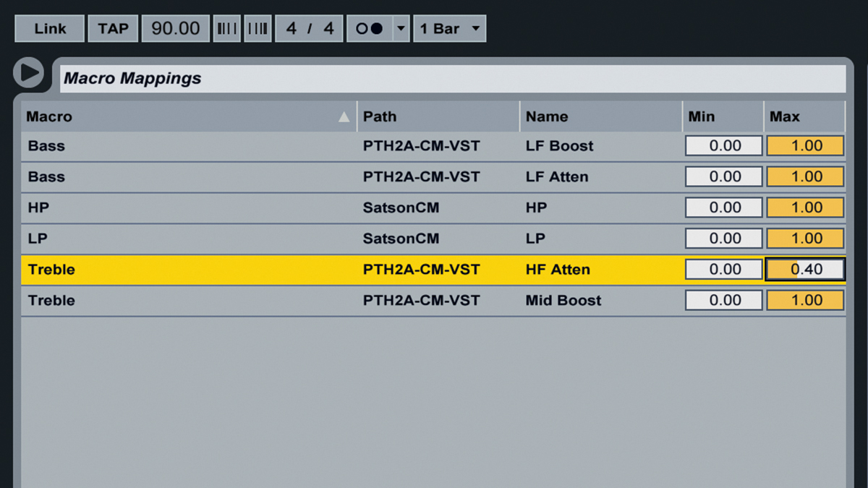Toggle the Link sync button
Screen dimensions: 868x488
50,29
